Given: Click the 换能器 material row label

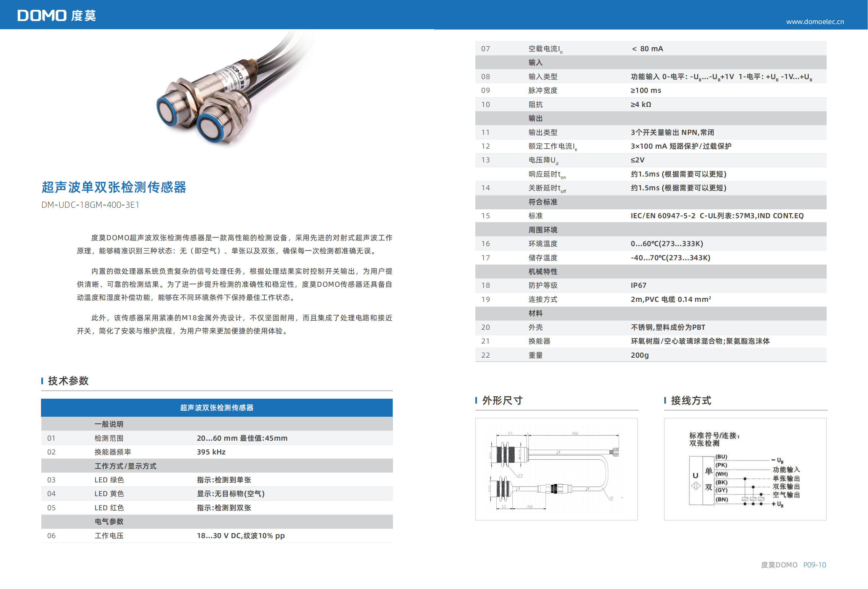Looking at the screenshot, I should [539, 341].
